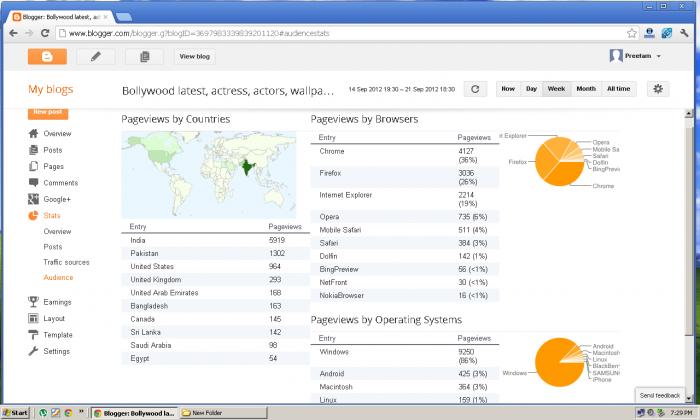
Task: Open Traffic sources stats
Action: click(67, 262)
